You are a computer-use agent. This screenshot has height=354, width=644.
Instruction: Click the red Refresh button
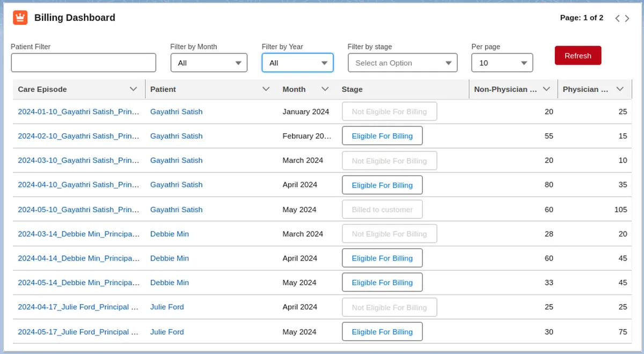[578, 56]
